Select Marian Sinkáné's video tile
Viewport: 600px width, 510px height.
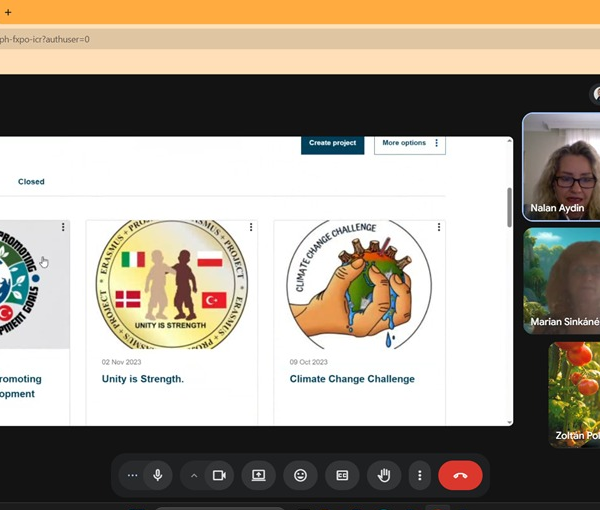click(x=561, y=281)
